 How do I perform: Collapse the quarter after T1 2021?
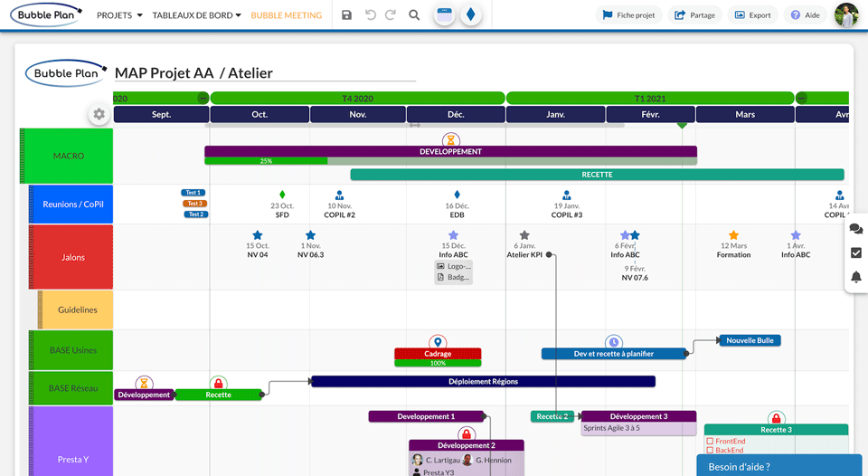click(801, 99)
